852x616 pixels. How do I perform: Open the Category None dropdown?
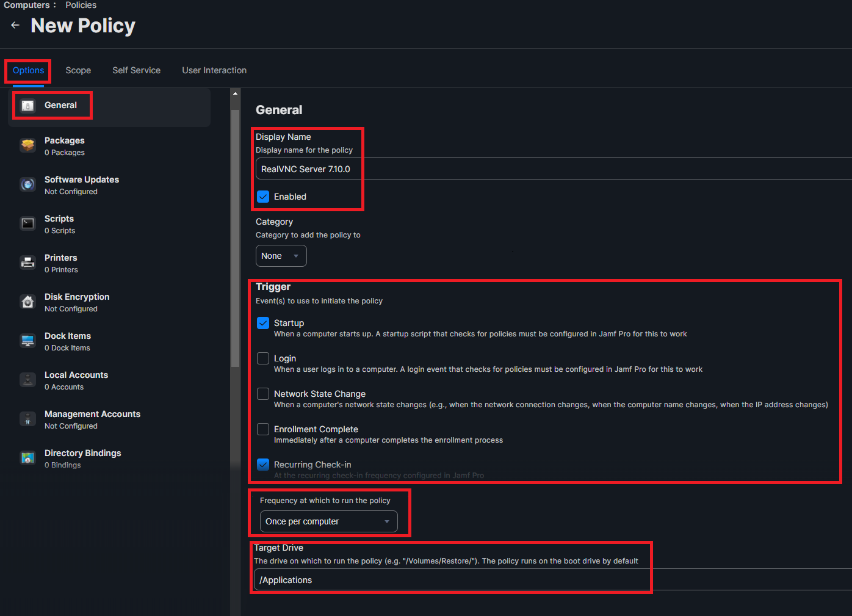tap(281, 256)
